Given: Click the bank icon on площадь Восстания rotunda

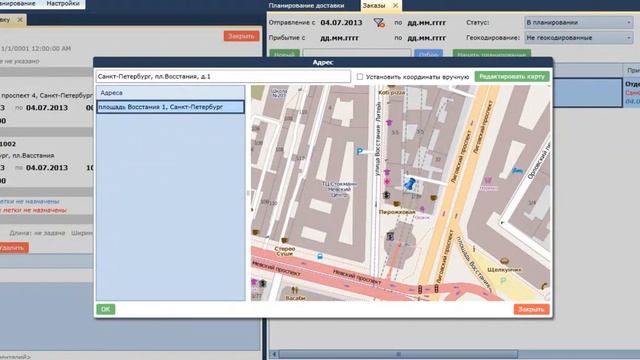Looking at the screenshot, I should 390,236.
